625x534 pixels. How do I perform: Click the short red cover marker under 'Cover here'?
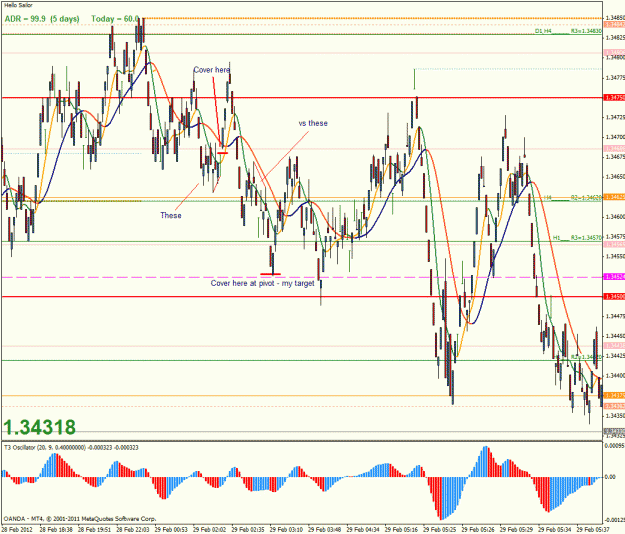222,153
